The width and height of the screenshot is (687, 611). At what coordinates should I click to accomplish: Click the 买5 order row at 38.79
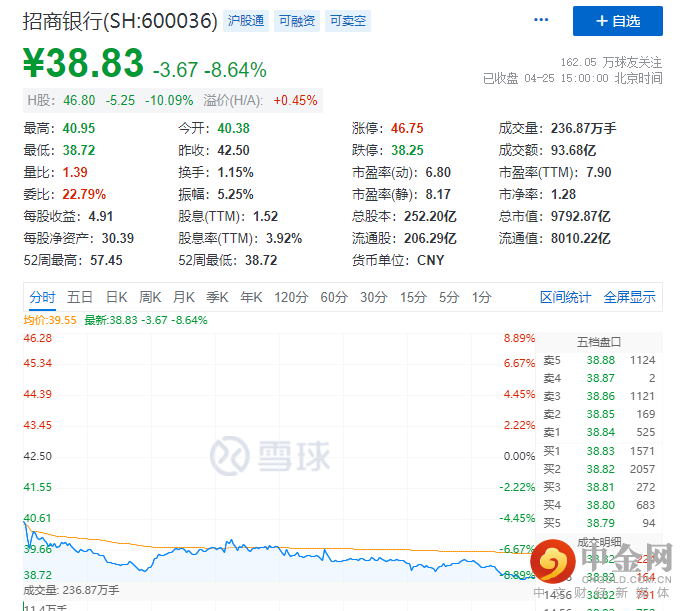[x=599, y=523]
